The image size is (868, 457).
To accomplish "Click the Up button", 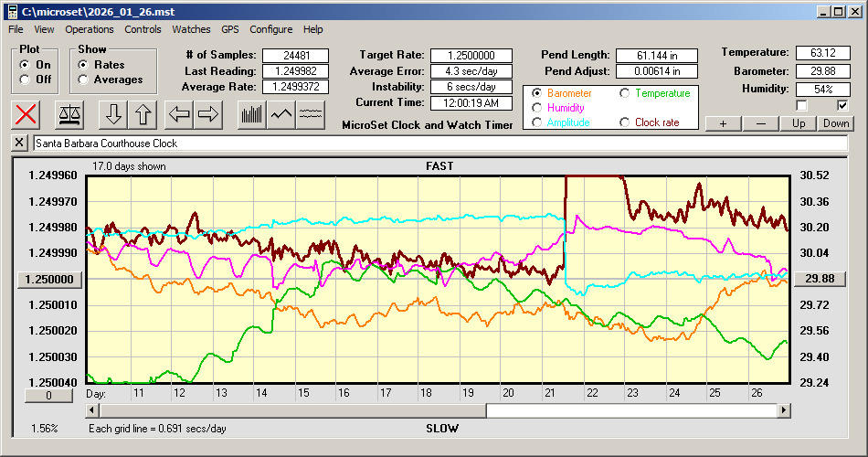I will point(799,123).
